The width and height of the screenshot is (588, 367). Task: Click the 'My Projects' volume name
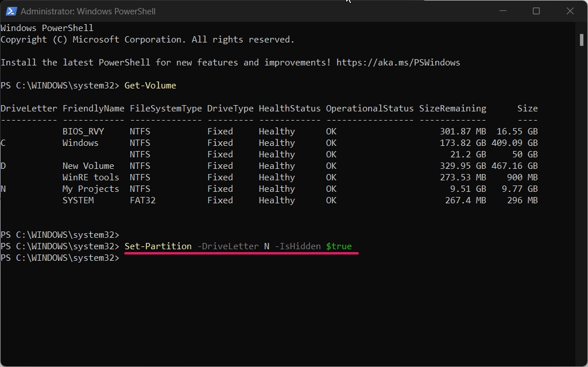[x=91, y=189]
